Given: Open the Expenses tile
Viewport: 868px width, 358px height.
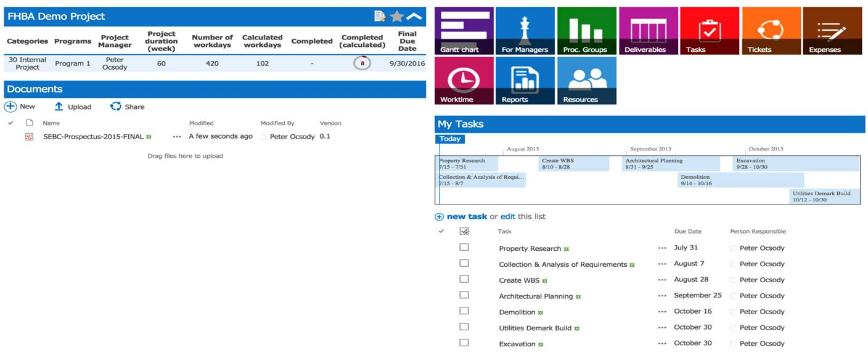Looking at the screenshot, I should (833, 30).
